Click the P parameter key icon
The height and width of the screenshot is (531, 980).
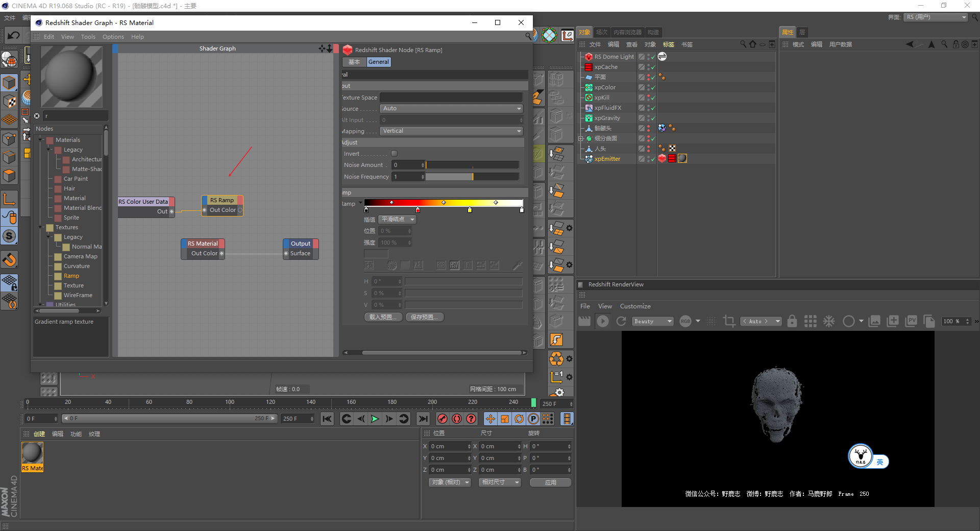click(x=533, y=419)
